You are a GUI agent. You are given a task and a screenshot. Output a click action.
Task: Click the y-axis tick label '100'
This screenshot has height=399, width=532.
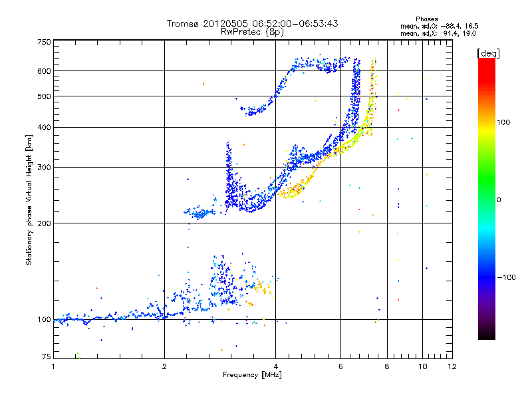point(44,320)
